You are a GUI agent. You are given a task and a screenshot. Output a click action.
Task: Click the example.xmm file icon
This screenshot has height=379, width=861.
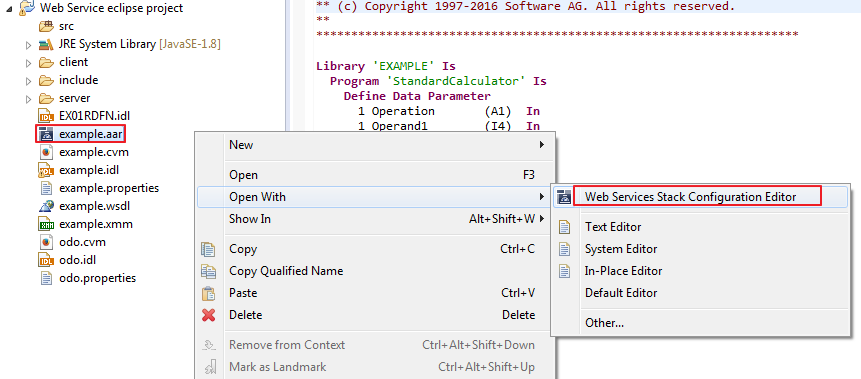pyautogui.click(x=46, y=224)
